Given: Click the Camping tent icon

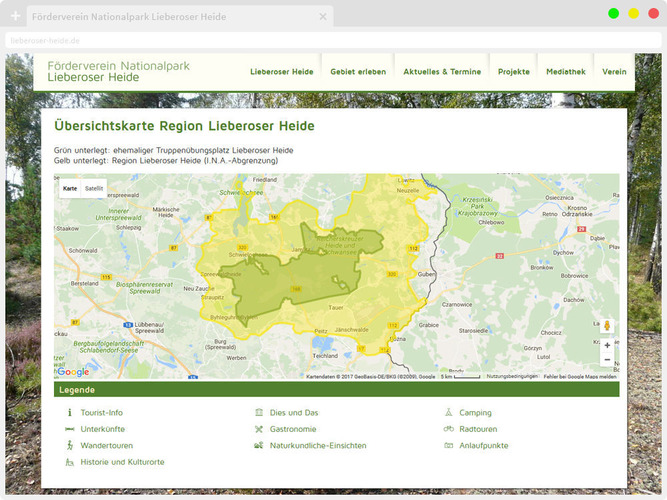Looking at the screenshot, I should point(449,413).
